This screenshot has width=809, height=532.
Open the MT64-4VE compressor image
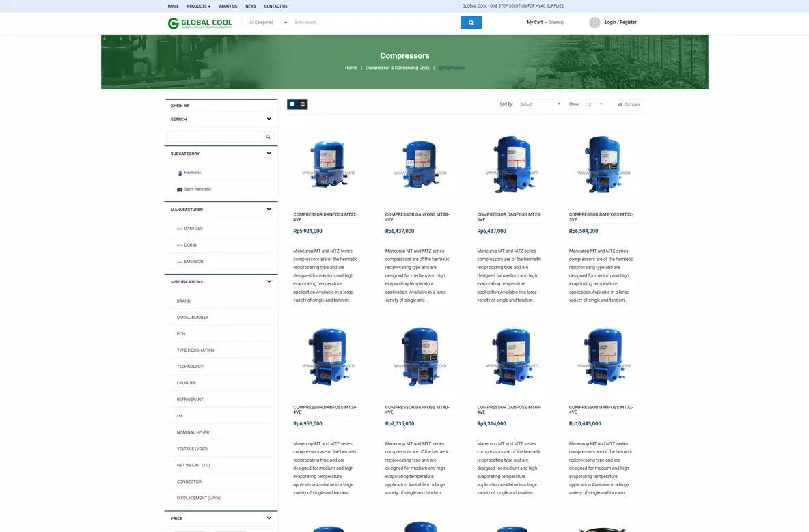[x=511, y=356]
